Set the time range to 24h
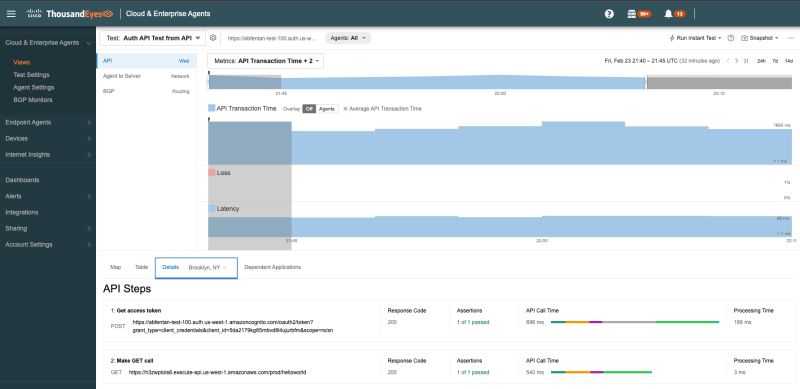The image size is (800, 389). point(761,61)
